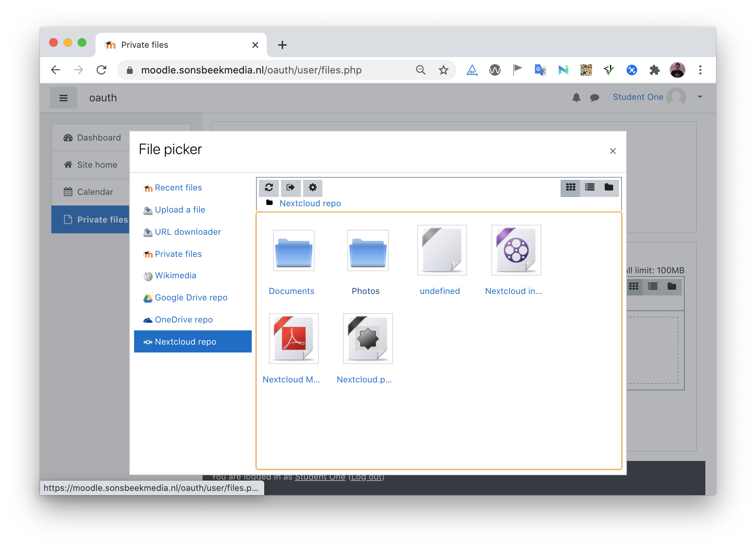
Task: Select the undefined file thumbnail
Action: point(442,250)
